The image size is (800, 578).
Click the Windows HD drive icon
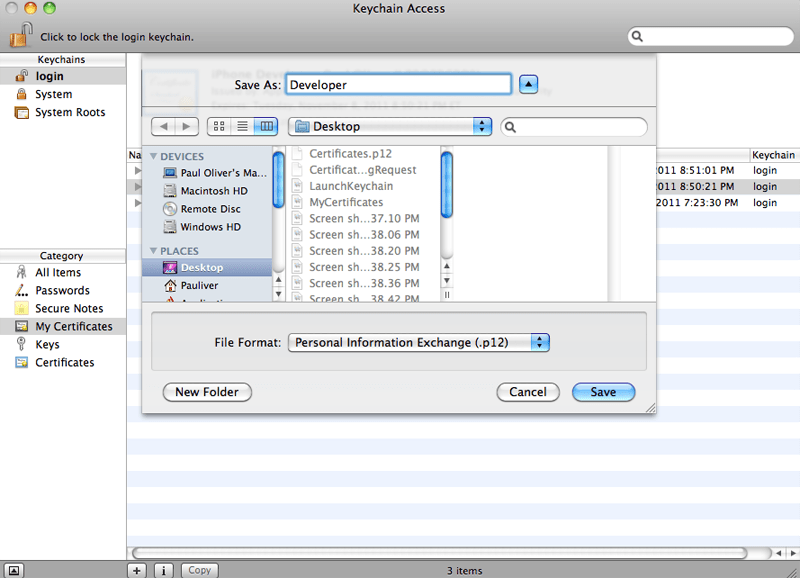click(x=170, y=227)
